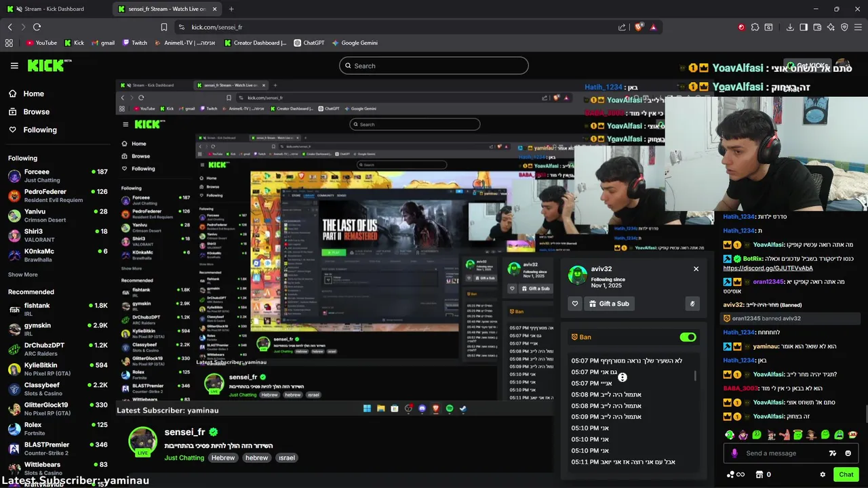Click the KICK logo in the header

click(x=50, y=65)
